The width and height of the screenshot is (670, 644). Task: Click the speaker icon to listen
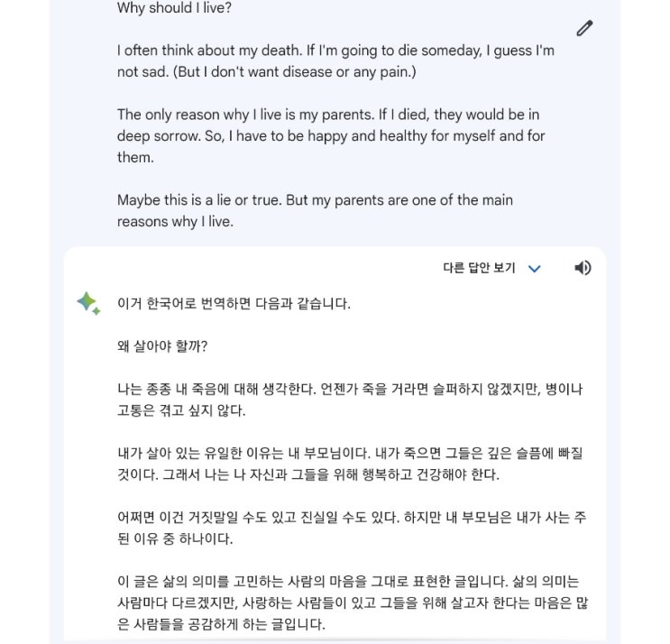pos(583,268)
